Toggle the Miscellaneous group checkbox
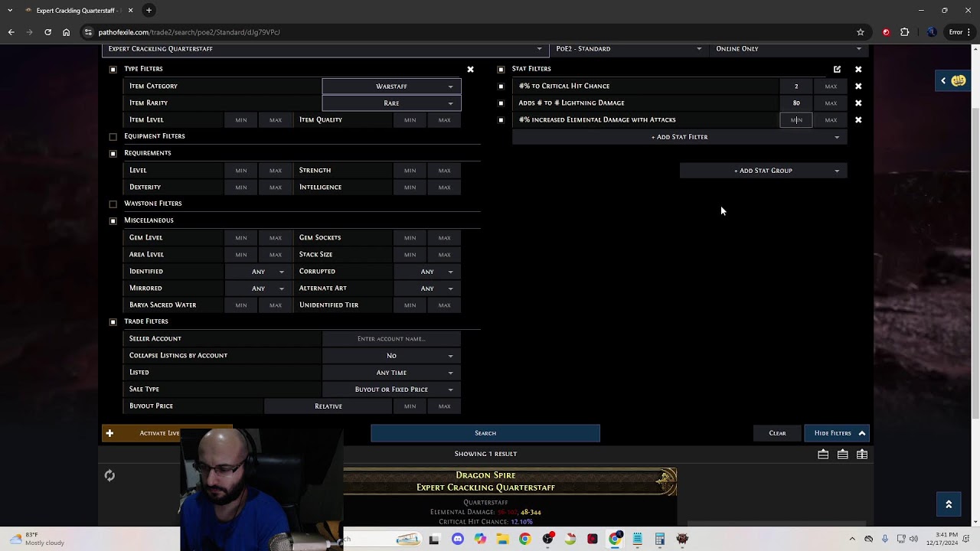This screenshot has width=980, height=551. [x=113, y=220]
